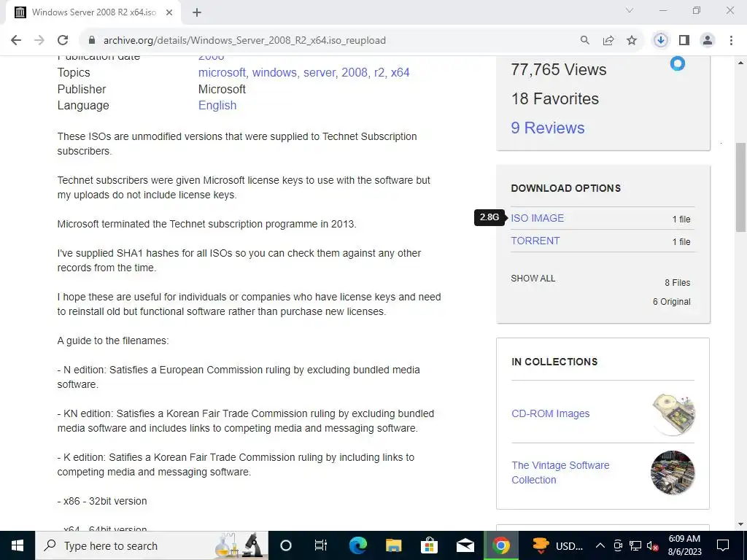Viewport: 747px width, 560px height.
Task: Open the Windows Start menu
Action: point(18,545)
